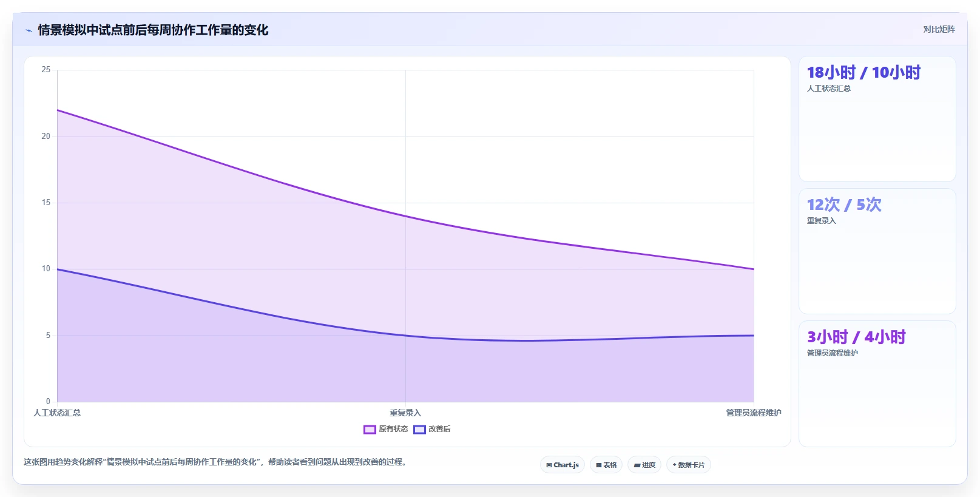
Task: Click the y-axis value 15
Action: tap(46, 203)
